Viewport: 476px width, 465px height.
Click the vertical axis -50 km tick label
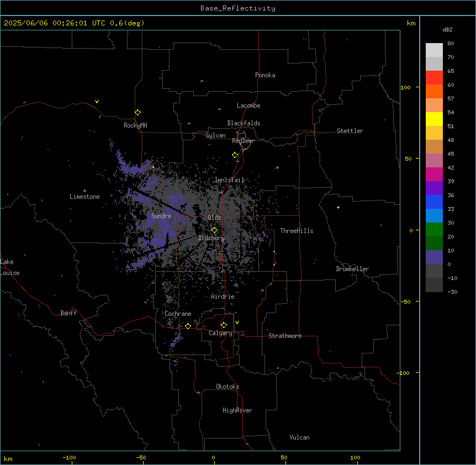tap(405, 302)
